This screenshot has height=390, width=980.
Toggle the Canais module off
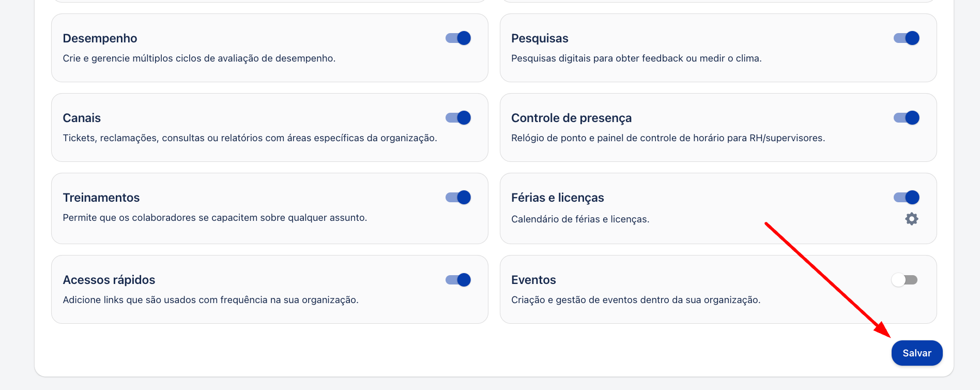(x=458, y=118)
